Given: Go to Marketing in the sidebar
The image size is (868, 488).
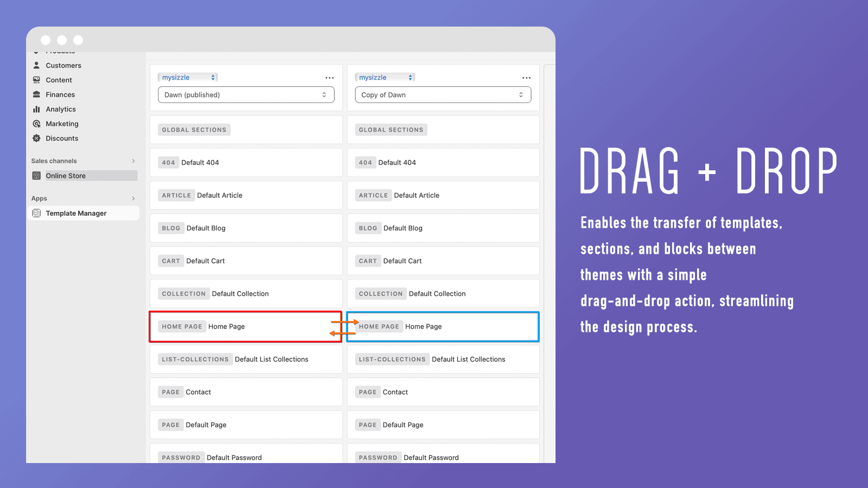Looking at the screenshot, I should (x=62, y=124).
